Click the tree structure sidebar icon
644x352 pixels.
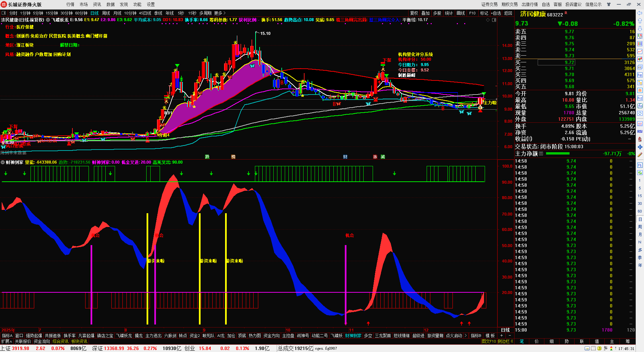640,82
